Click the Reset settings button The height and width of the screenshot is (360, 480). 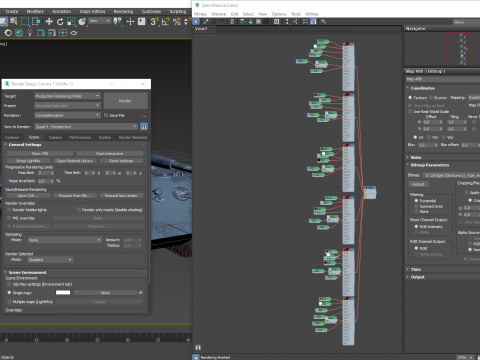tap(121, 161)
